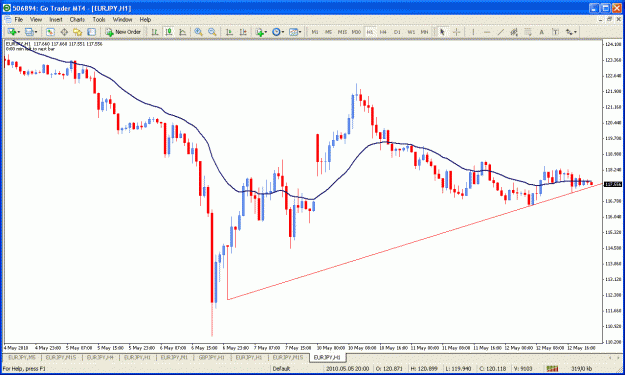
Task: Select the Trendline drawing tool
Action: [x=501, y=32]
